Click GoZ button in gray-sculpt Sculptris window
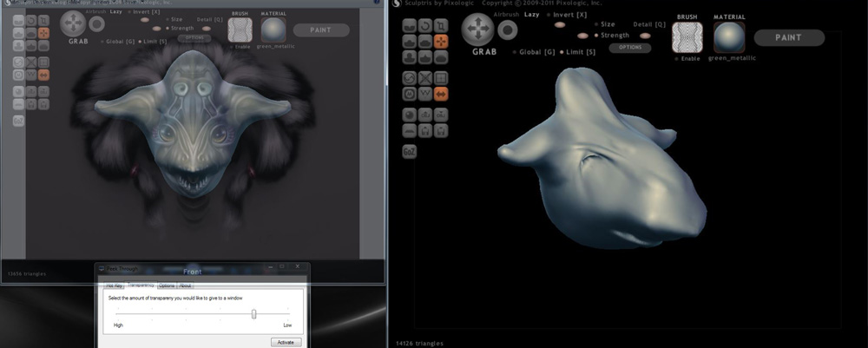The height and width of the screenshot is (348, 868). pos(409,152)
